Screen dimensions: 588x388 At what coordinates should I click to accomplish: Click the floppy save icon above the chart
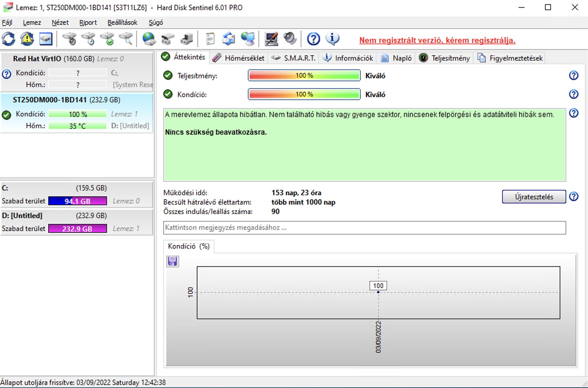pyautogui.click(x=172, y=261)
